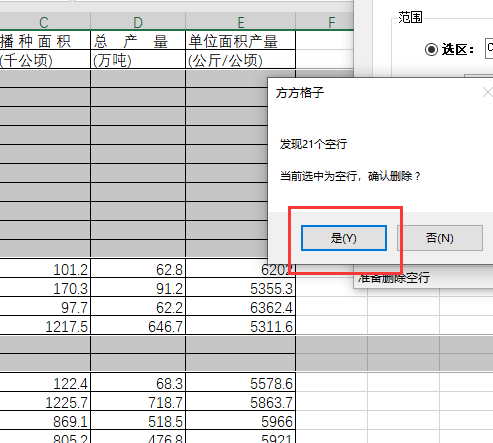Select cell containing 5863.7
Image resolution: width=493 pixels, height=443 pixels.
coord(241,402)
